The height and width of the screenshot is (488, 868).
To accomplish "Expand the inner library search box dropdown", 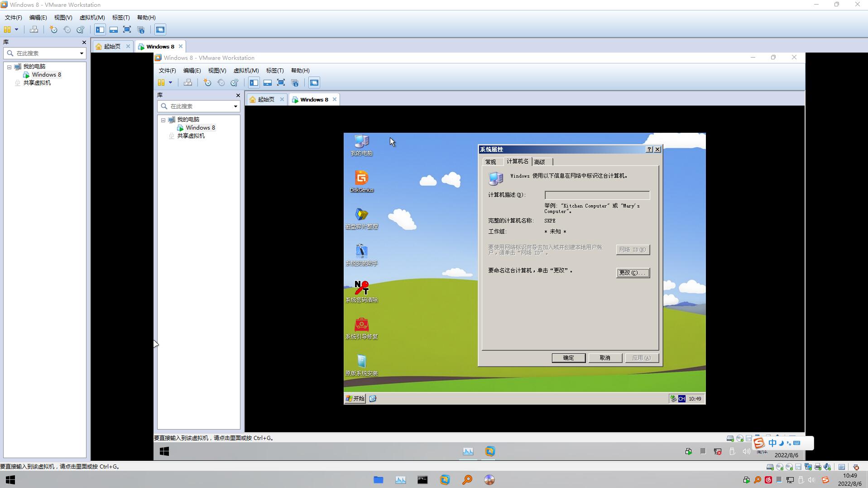I will tap(235, 106).
